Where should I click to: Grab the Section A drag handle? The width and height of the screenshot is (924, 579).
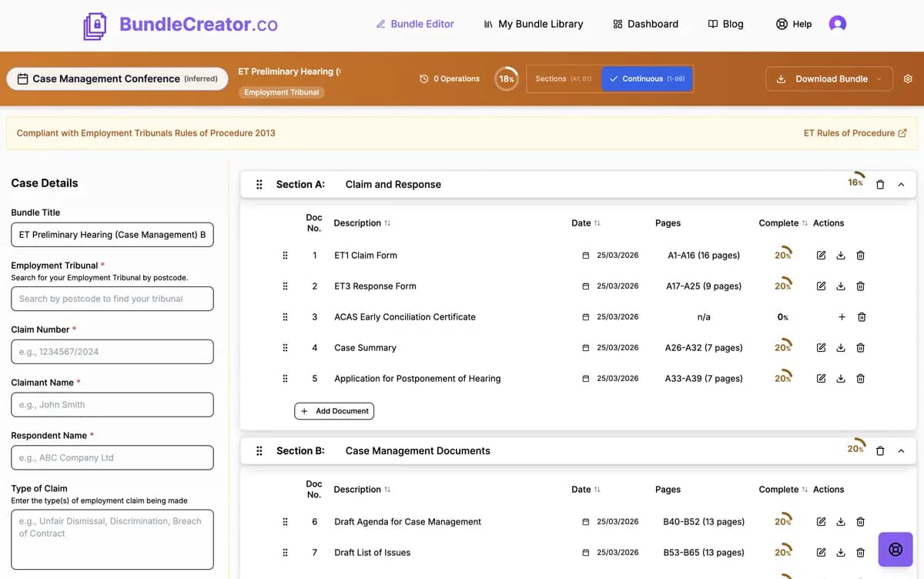[x=259, y=185]
